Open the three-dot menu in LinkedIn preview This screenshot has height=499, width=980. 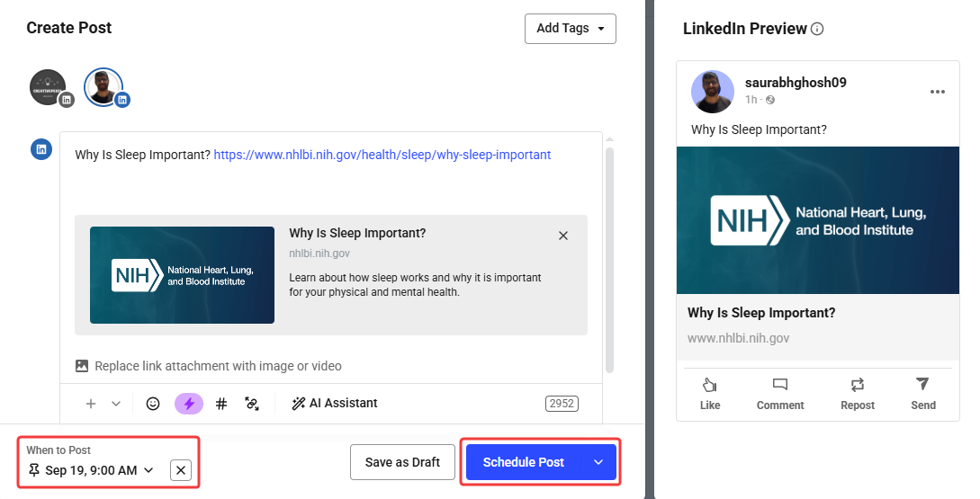click(938, 92)
